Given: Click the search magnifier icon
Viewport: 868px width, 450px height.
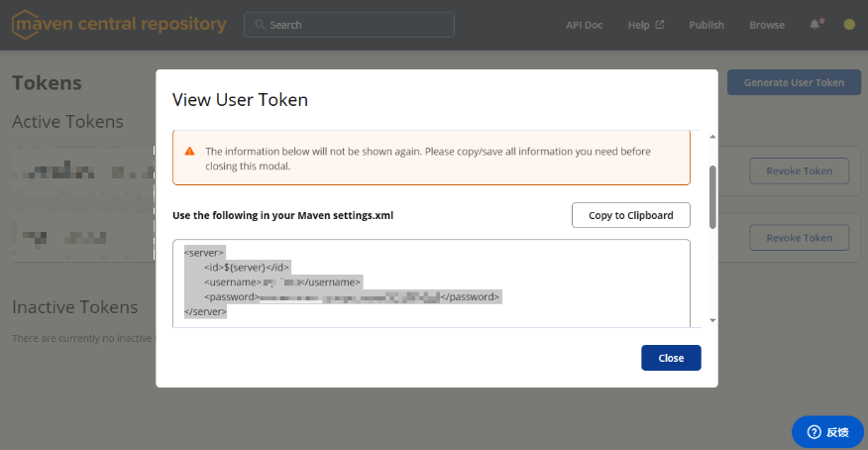Looking at the screenshot, I should pos(259,25).
